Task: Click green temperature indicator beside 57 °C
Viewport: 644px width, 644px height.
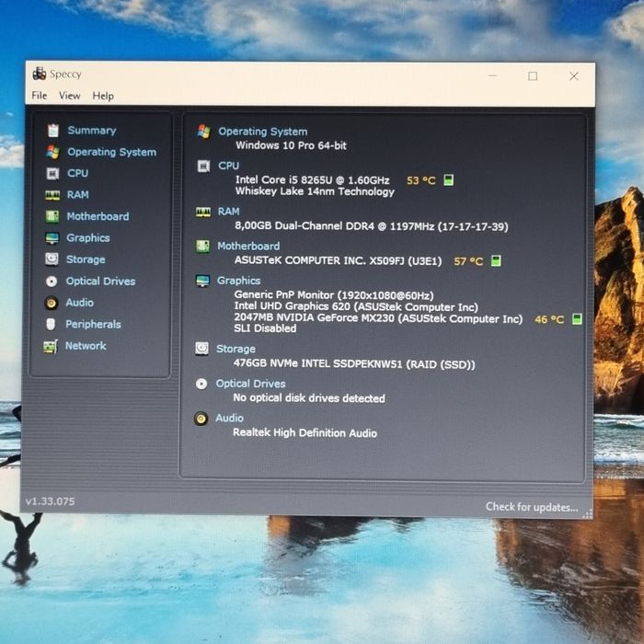Action: tap(496, 260)
